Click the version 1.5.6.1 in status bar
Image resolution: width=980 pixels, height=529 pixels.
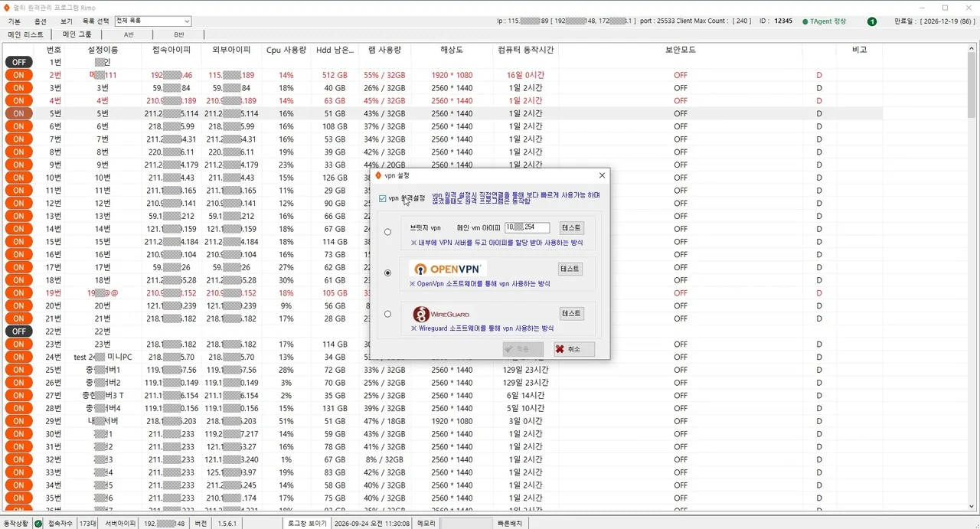[x=226, y=523]
